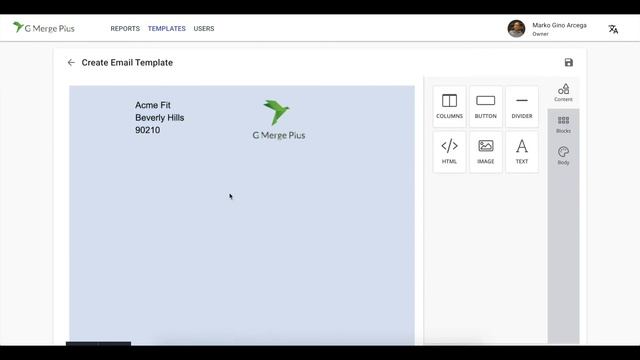The height and width of the screenshot is (360, 640).
Task: Select the Button content block
Action: point(485,107)
